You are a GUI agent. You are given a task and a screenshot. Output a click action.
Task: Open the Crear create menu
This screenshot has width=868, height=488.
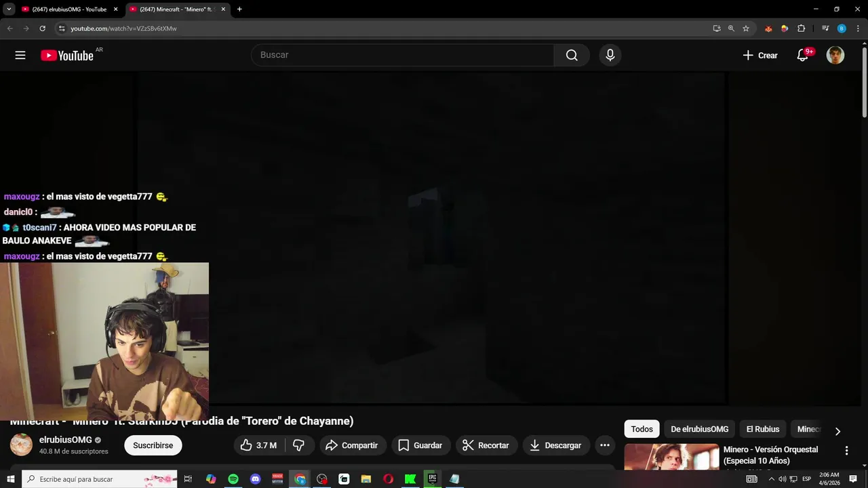pyautogui.click(x=760, y=56)
